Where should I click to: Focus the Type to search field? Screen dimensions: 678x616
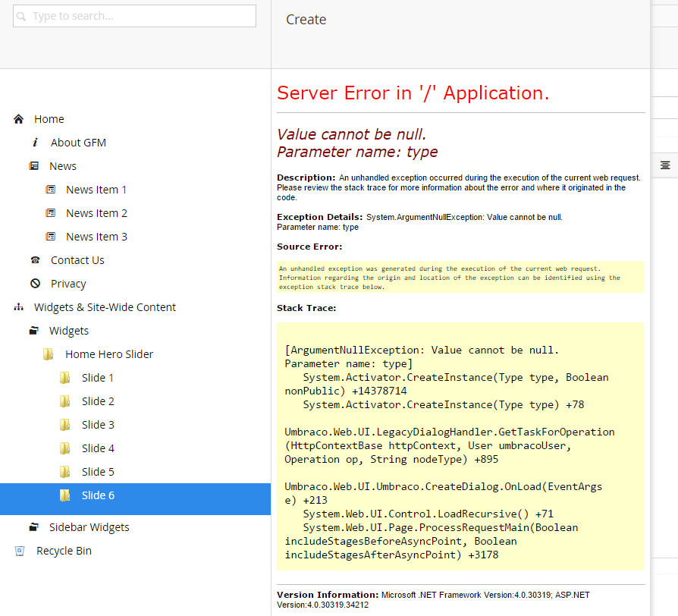pos(141,16)
